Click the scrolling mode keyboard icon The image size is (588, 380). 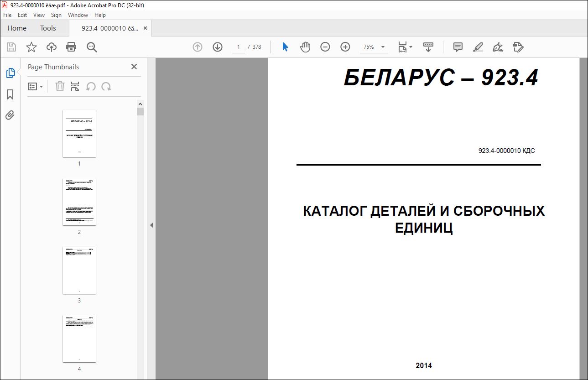(428, 47)
